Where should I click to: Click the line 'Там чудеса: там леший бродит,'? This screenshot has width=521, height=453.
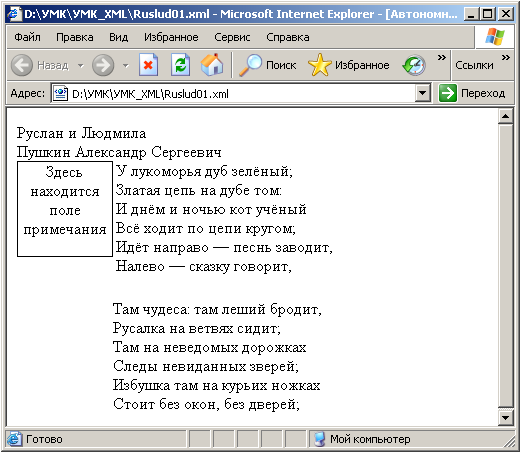coord(217,309)
